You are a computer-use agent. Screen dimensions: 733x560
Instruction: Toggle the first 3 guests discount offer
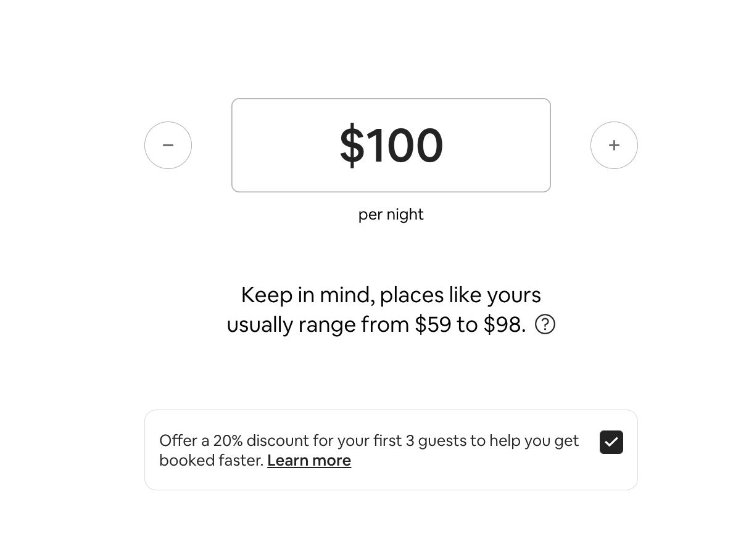pos(611,442)
